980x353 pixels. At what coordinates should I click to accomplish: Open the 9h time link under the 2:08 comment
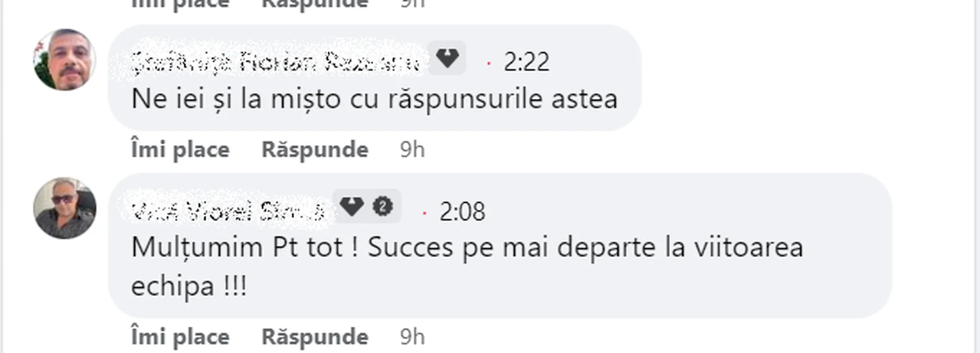412,337
